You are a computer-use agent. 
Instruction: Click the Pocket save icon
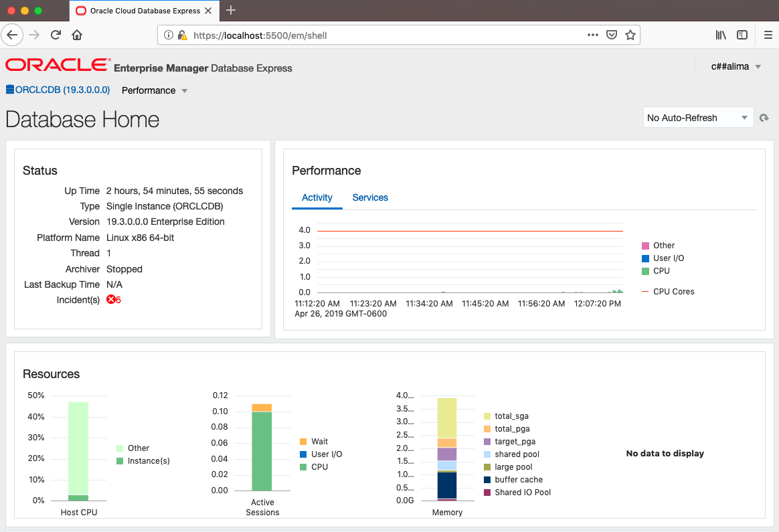(x=611, y=35)
